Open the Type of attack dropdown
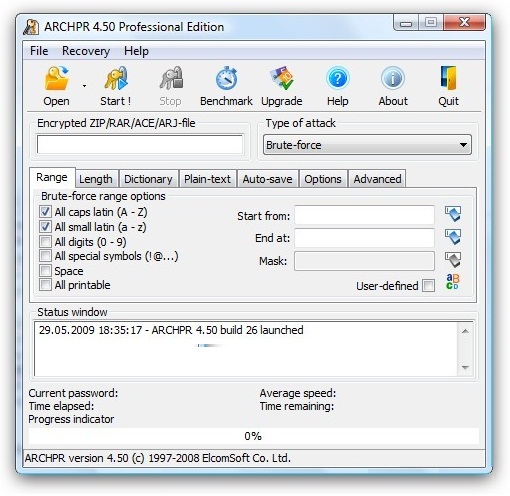 tap(367, 145)
